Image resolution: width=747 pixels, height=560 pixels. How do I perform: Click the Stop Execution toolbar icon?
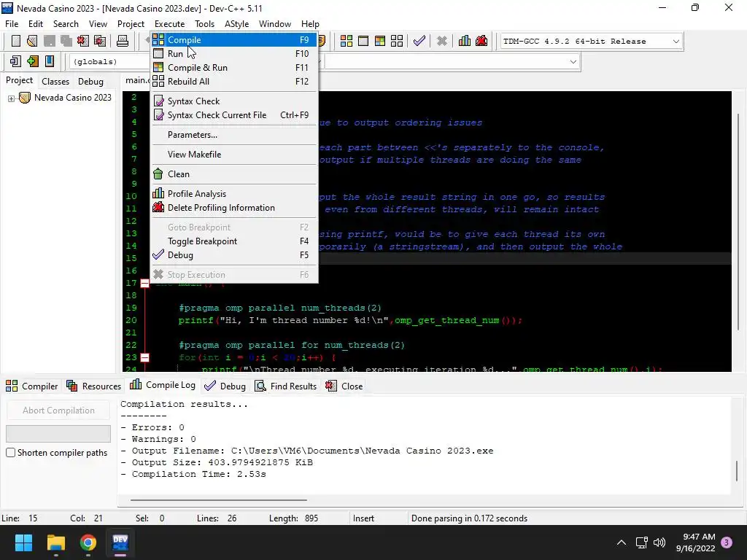coord(442,41)
